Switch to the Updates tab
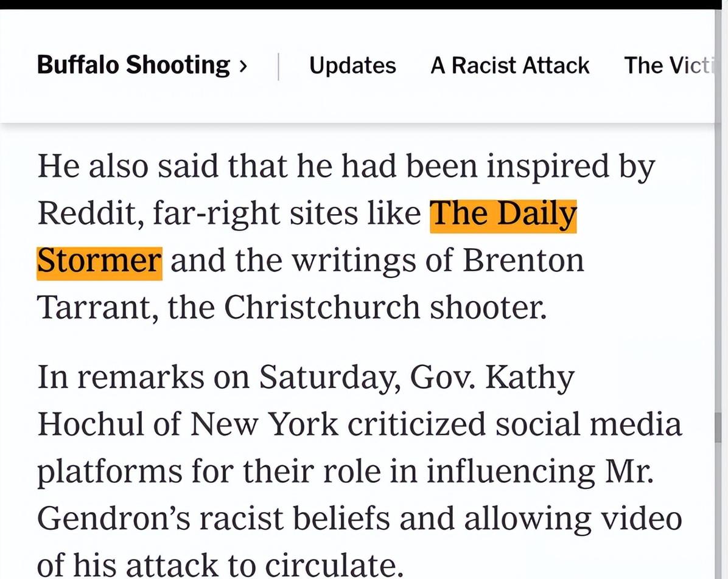Viewport: 728px width, 579px height. coord(352,65)
